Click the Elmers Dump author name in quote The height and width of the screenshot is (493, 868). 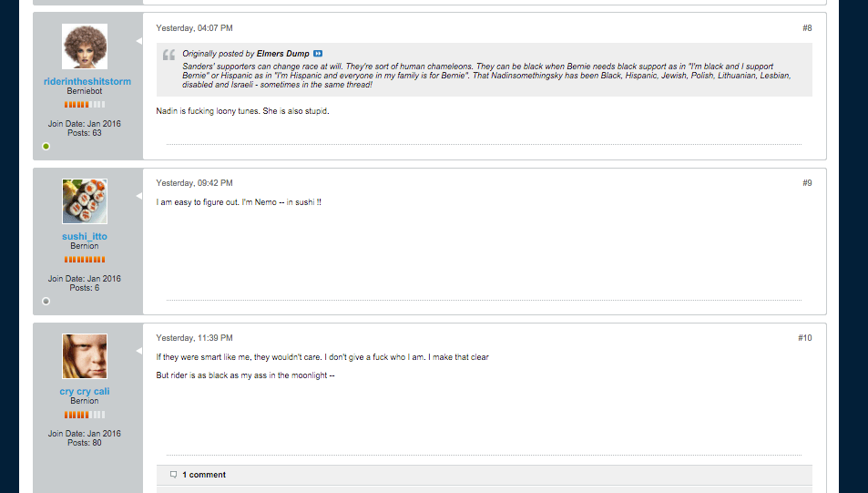tap(283, 54)
